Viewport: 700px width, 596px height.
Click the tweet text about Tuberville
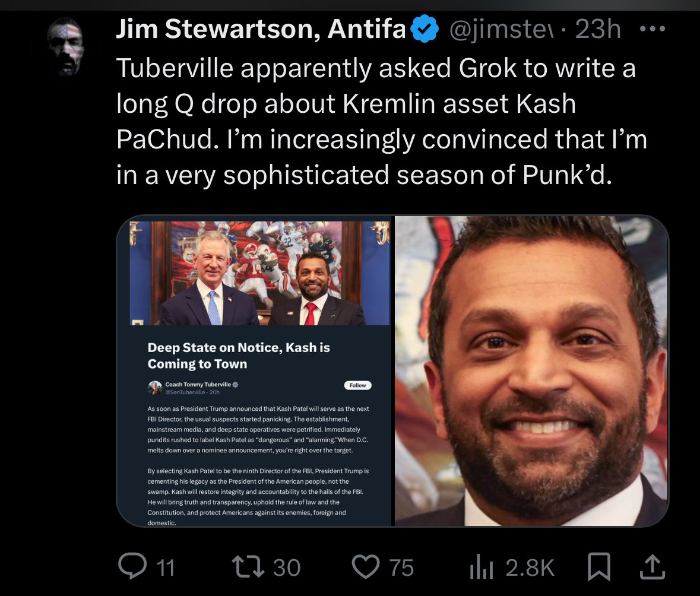tap(382, 122)
